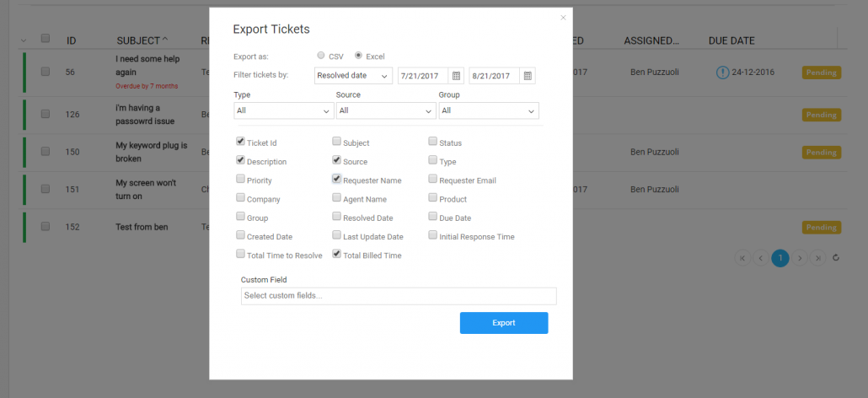The image size is (868, 398).
Task: Select the checkbox for ticket 56
Action: [x=46, y=72]
